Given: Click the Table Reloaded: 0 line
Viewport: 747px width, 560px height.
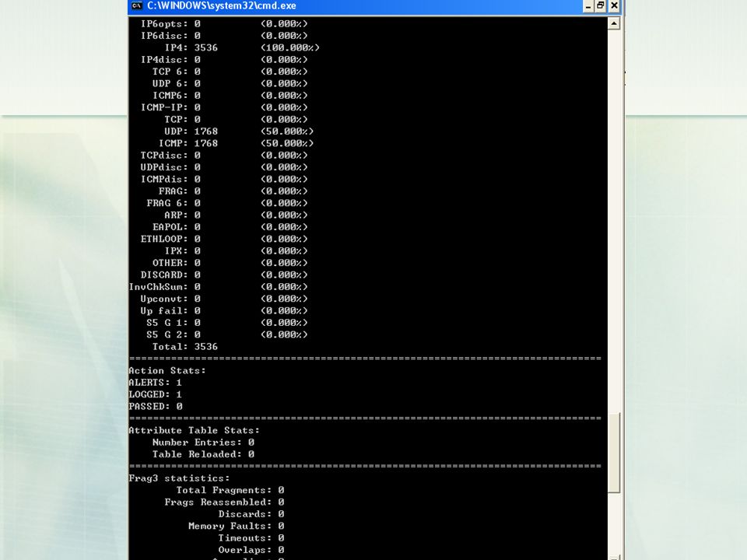Looking at the screenshot, I should [203, 454].
